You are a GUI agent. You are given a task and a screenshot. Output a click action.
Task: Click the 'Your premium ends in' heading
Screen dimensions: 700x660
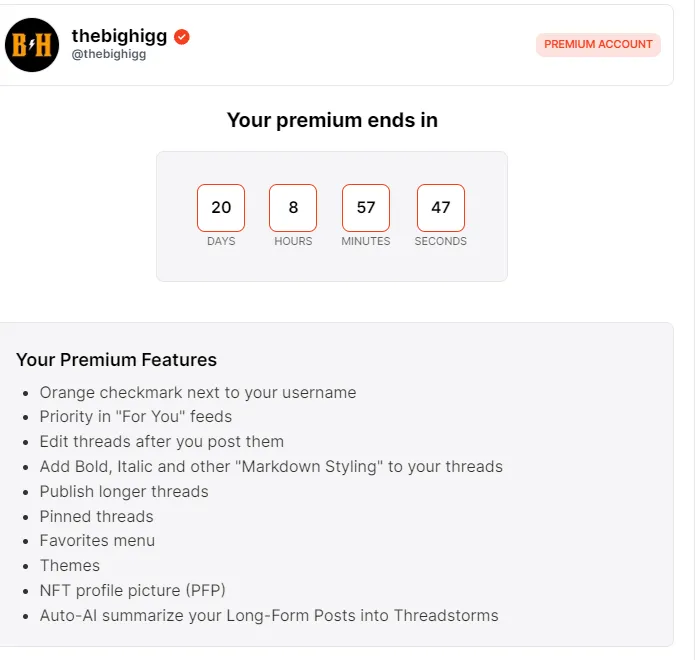(x=332, y=120)
